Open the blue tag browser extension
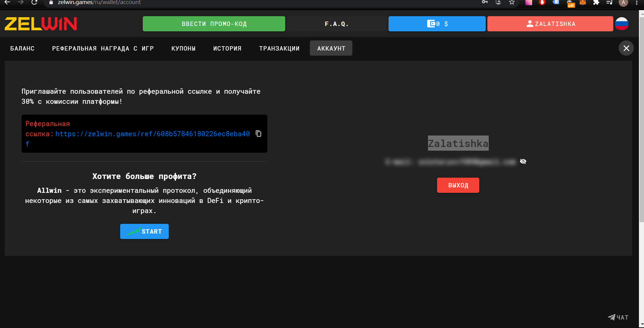The image size is (644, 328). pos(556,2)
